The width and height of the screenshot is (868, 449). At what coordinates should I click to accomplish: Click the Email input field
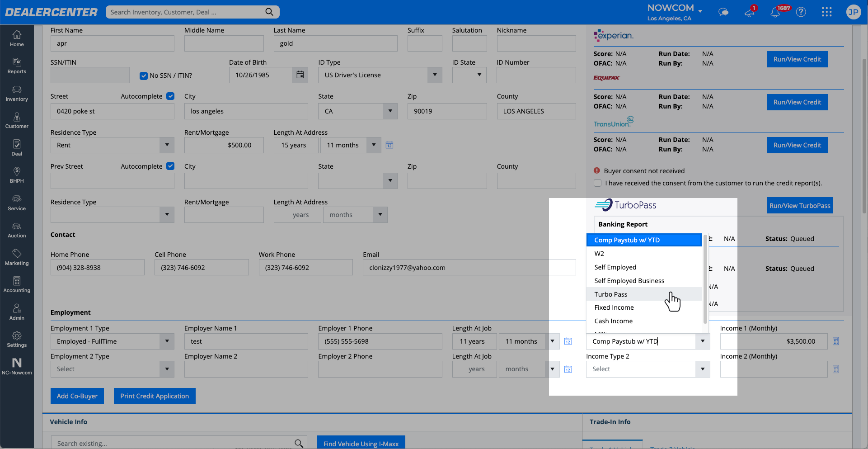469,268
